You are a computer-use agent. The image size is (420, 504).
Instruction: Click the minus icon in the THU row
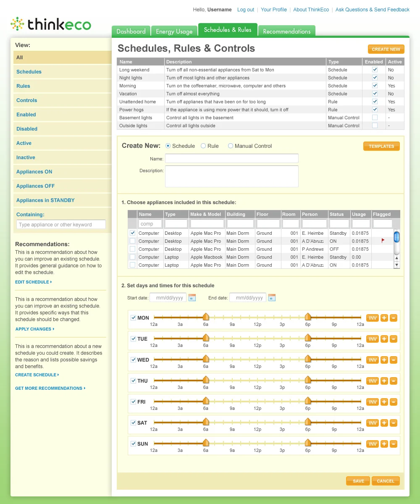pos(394,381)
